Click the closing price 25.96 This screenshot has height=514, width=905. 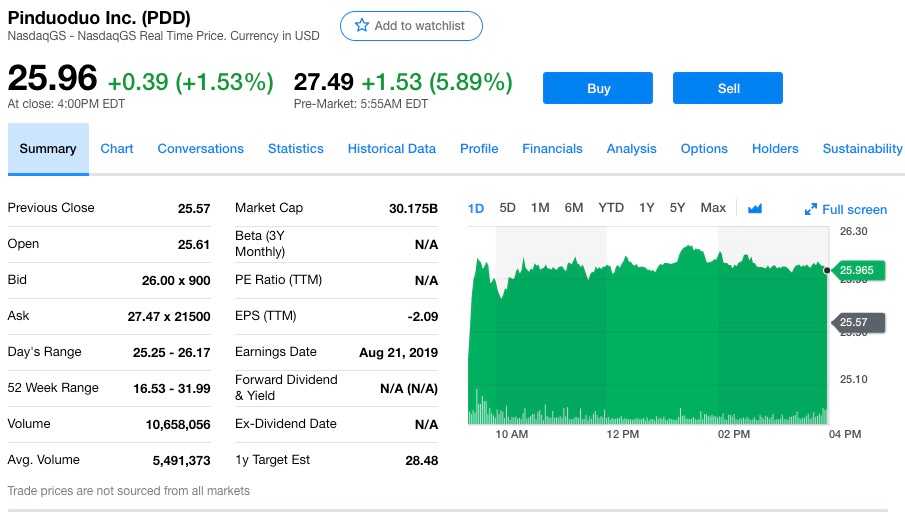pyautogui.click(x=53, y=78)
